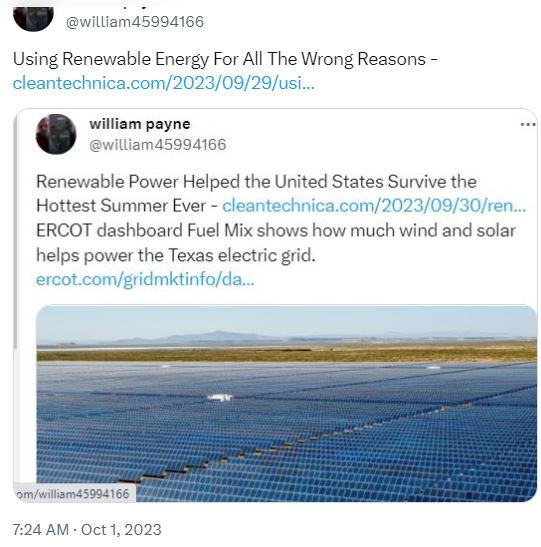Click the top @william45994166 handle
This screenshot has height=547, width=541.
click(135, 22)
